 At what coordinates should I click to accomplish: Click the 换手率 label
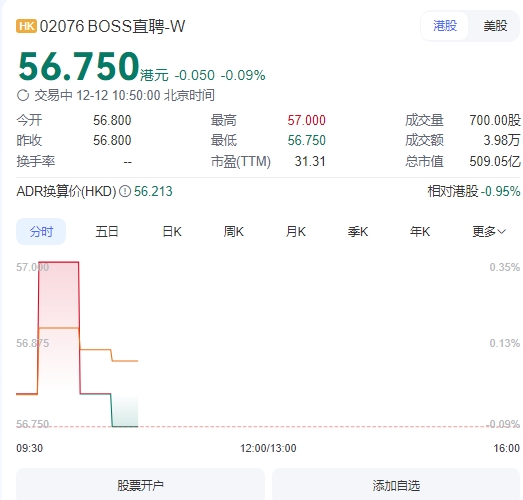coord(36,161)
